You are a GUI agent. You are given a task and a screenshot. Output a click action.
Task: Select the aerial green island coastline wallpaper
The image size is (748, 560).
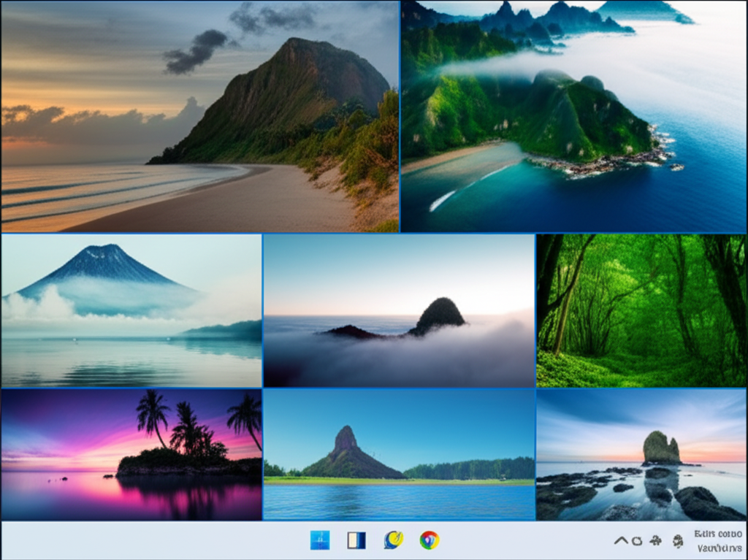(x=573, y=117)
